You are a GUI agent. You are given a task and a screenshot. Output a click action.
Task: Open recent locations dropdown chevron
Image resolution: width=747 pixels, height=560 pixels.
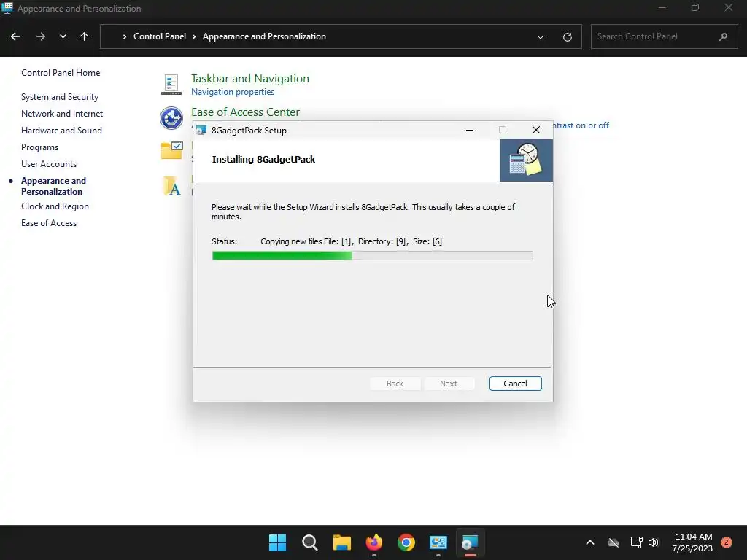[x=63, y=36]
